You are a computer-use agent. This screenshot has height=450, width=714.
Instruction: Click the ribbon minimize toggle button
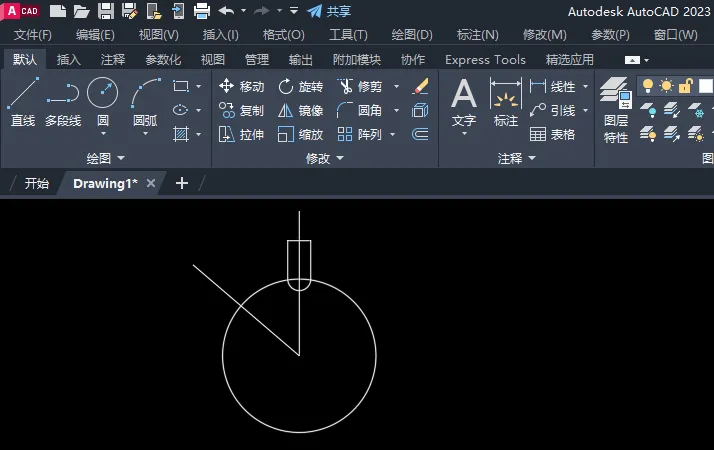click(632, 60)
